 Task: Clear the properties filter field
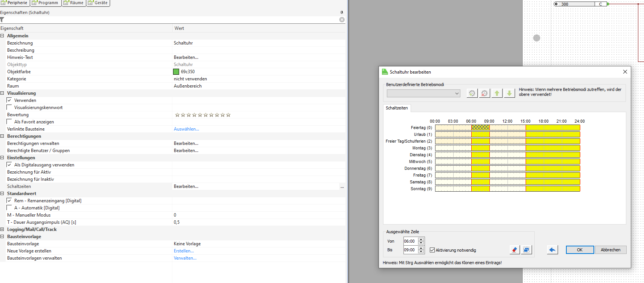point(342,20)
